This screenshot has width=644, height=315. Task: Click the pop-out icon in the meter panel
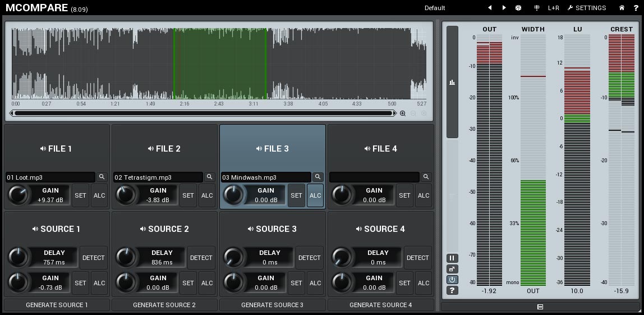[x=452, y=269]
